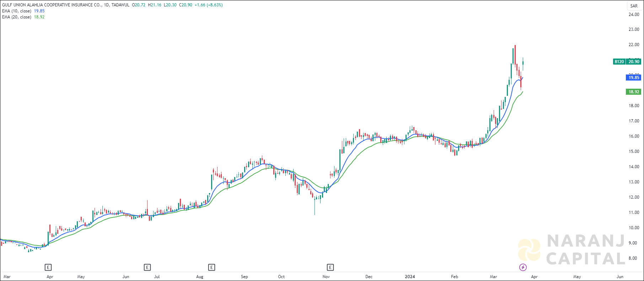Screen dimensions: 644x281
Task: Click the green 18.92 EMA price label
Action: point(633,92)
